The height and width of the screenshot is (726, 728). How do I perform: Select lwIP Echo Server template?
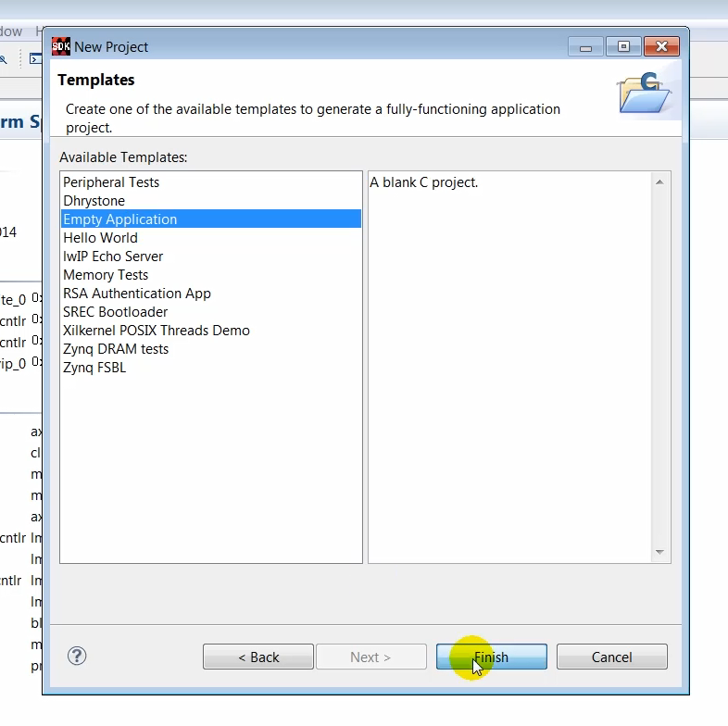113,257
